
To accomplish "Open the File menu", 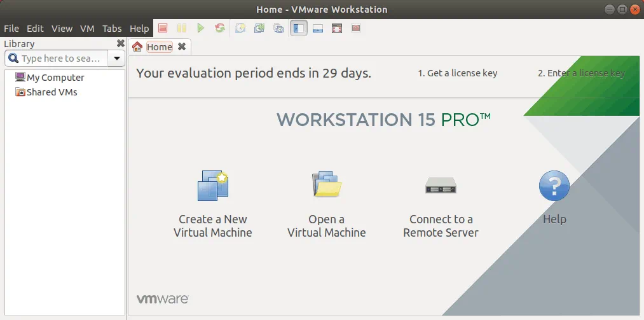I will tap(11, 29).
